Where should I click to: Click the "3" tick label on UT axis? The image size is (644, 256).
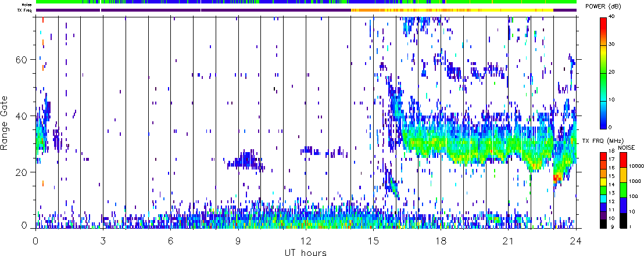[103, 240]
